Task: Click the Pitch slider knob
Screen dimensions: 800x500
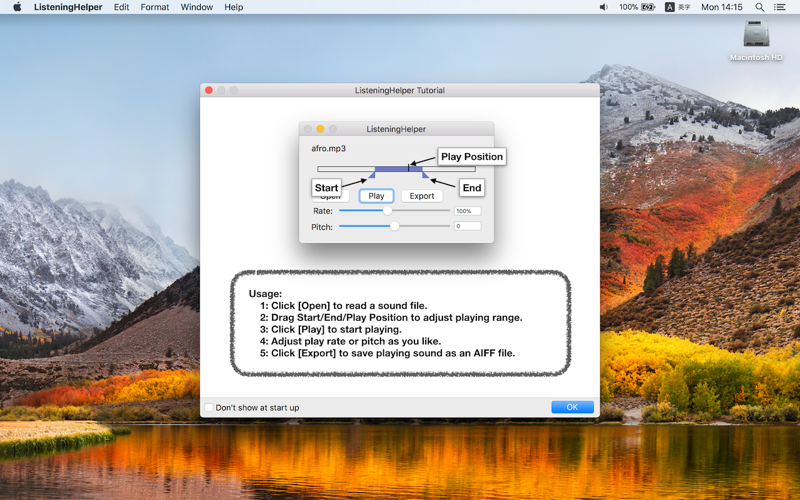Action: (x=394, y=226)
